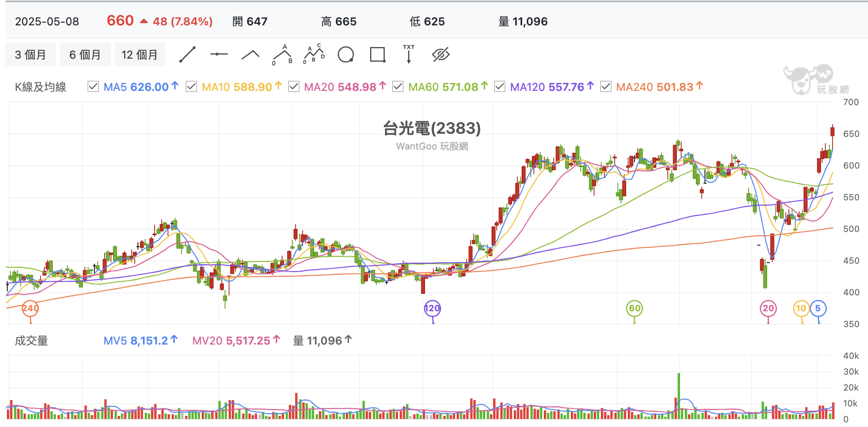Select the circle drawing tool
Image resolution: width=868 pixels, height=427 pixels.
coord(346,54)
